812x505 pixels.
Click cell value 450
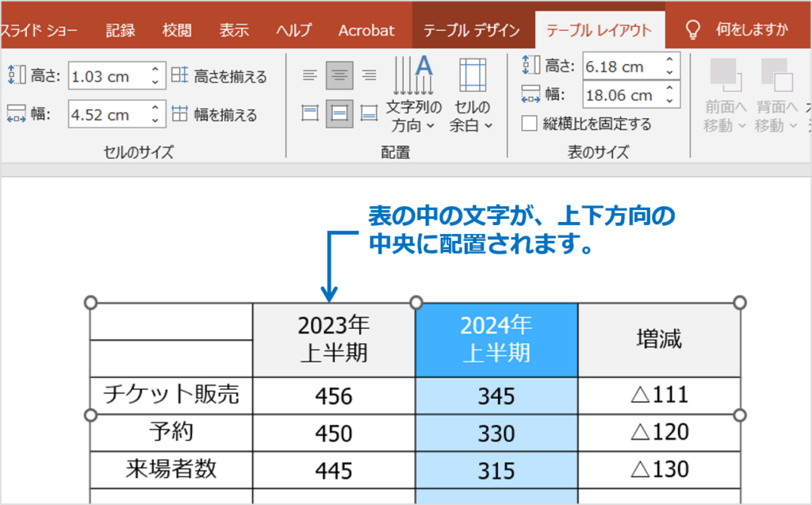tap(334, 434)
